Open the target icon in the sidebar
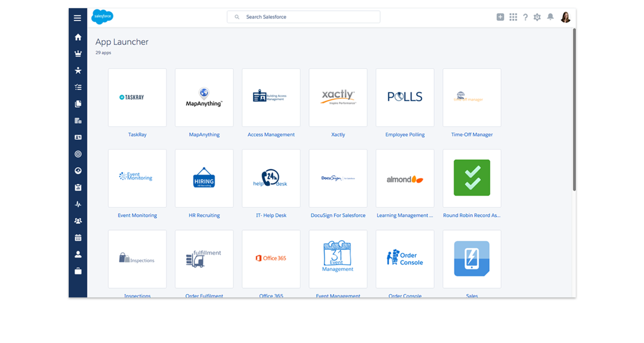644x343 pixels. [x=78, y=154]
